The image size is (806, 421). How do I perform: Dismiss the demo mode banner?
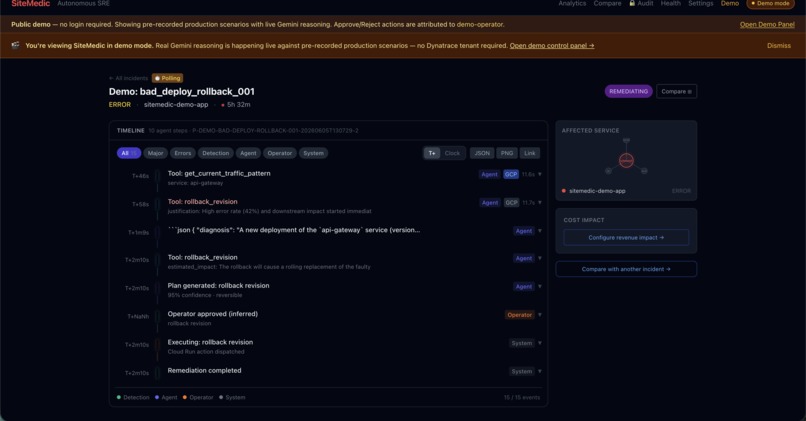(779, 45)
